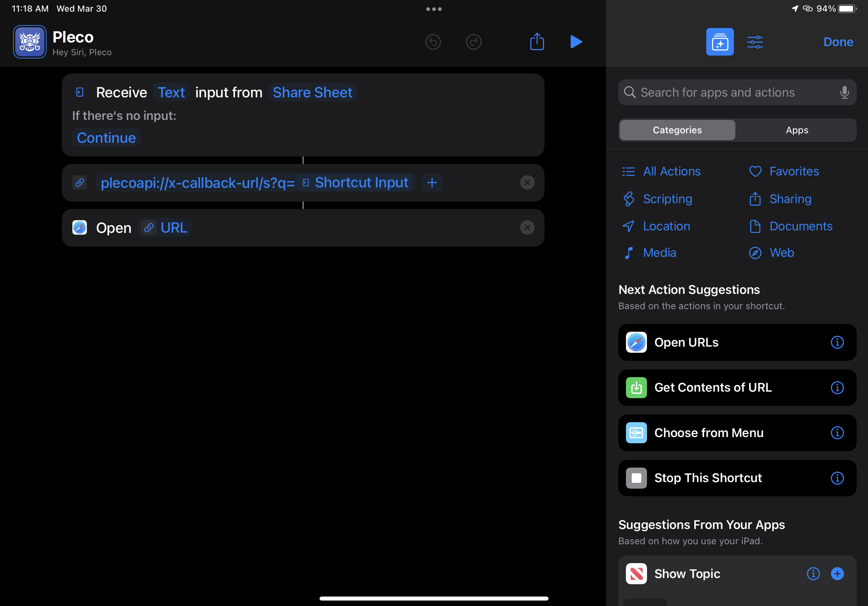Change the Continue no-input behavior
868x606 pixels.
tap(106, 138)
